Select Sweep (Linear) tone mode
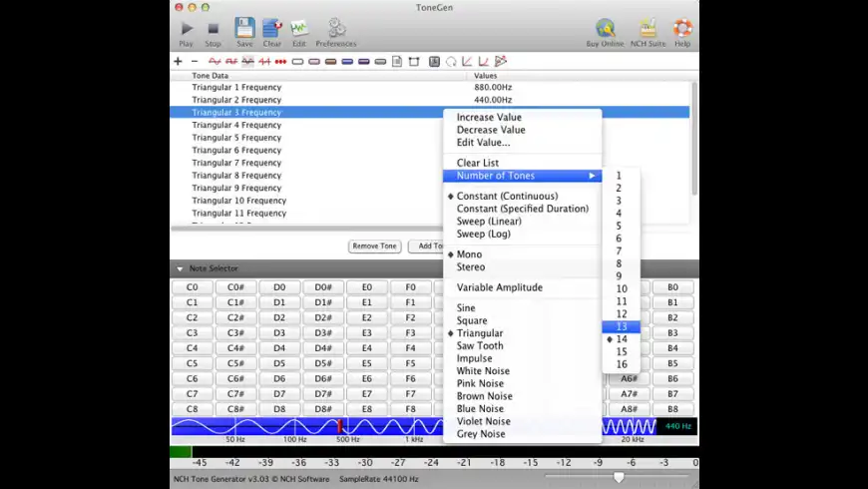Image resolution: width=868 pixels, height=489 pixels. click(489, 222)
